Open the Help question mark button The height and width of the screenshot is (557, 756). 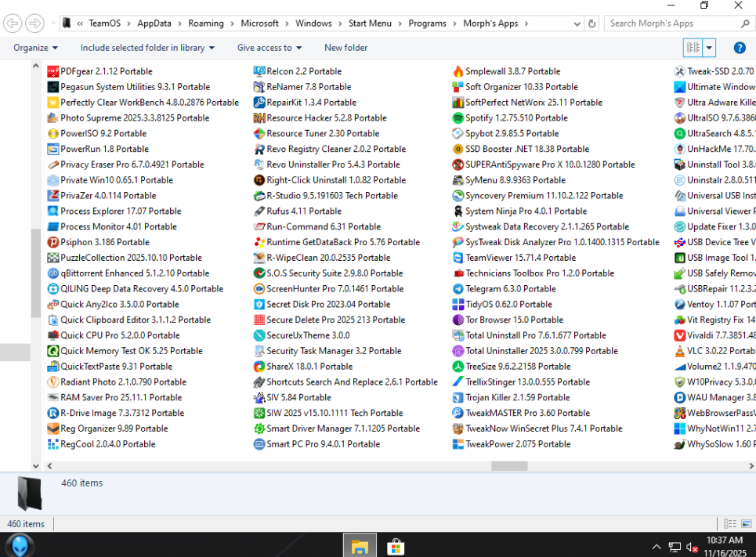coord(740,48)
